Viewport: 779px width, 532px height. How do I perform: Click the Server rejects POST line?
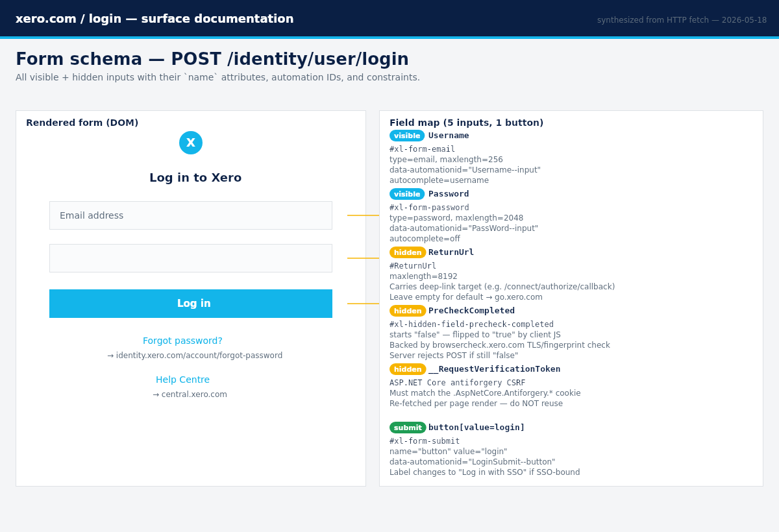(454, 356)
